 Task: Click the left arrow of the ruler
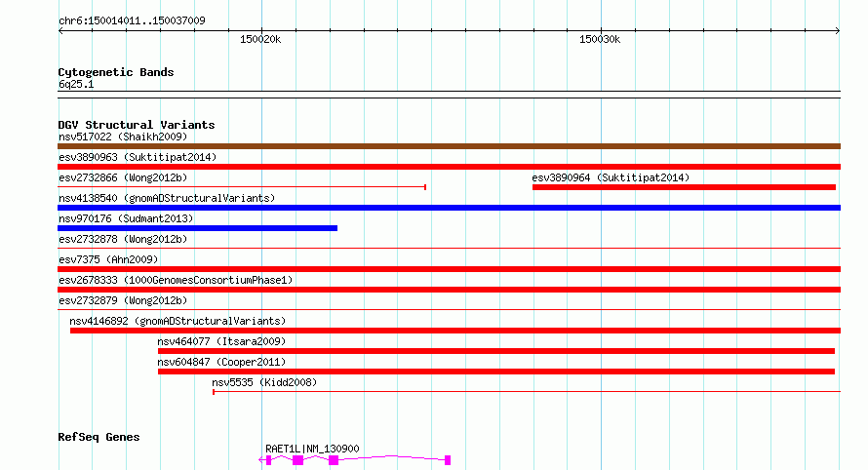[x=60, y=31]
